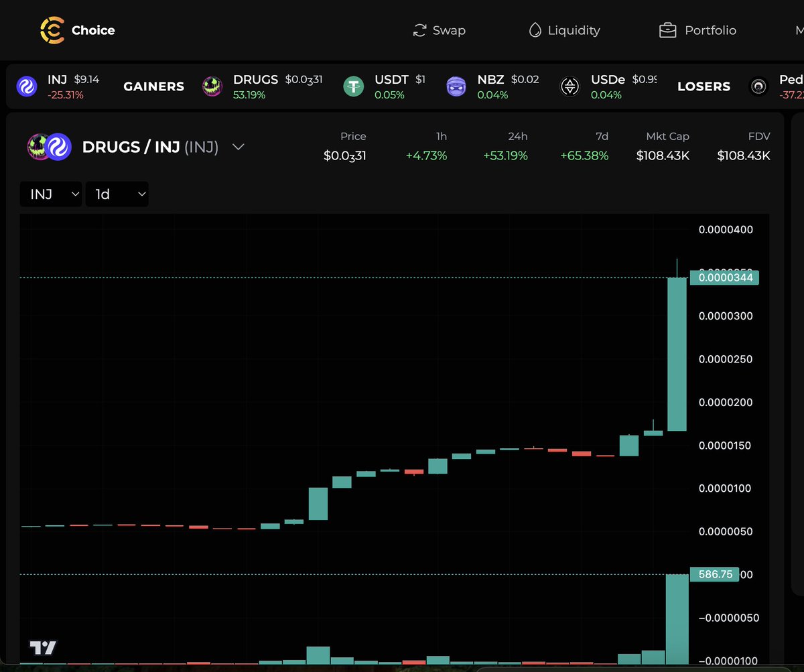The width and height of the screenshot is (804, 672).
Task: Open the Swap page
Action: [x=440, y=30]
